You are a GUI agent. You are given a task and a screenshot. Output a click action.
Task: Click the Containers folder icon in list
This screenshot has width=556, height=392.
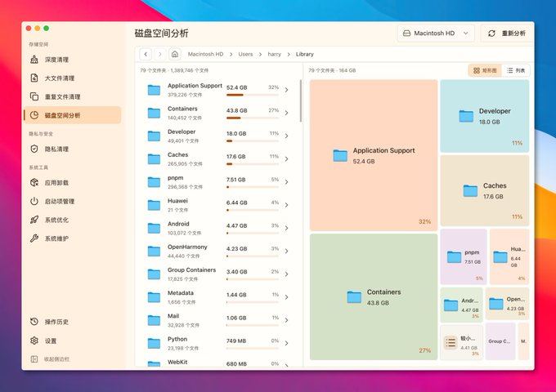[x=154, y=113]
